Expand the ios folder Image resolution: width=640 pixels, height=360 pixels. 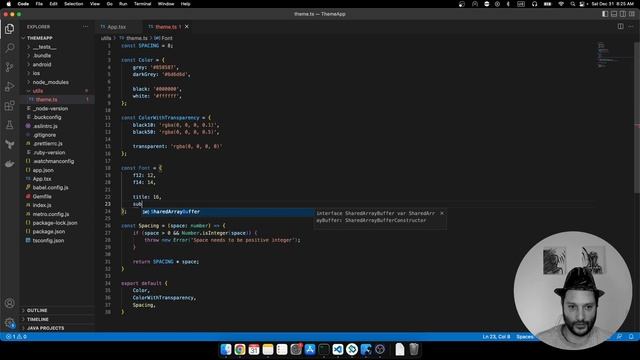tap(36, 73)
